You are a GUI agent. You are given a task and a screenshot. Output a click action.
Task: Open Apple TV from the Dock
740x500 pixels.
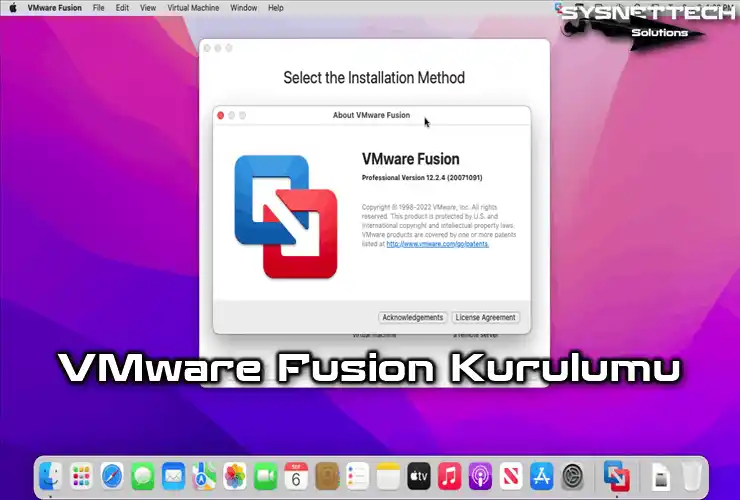419,475
